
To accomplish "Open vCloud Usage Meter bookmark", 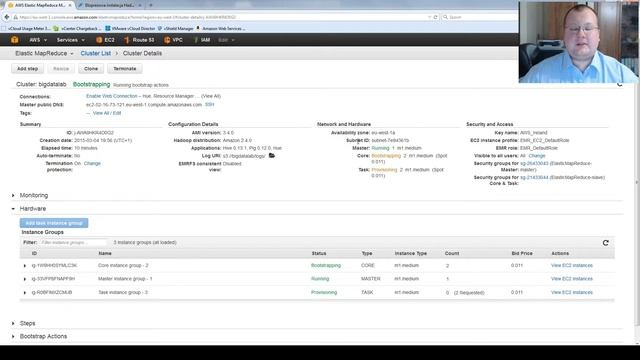I will coord(27,29).
